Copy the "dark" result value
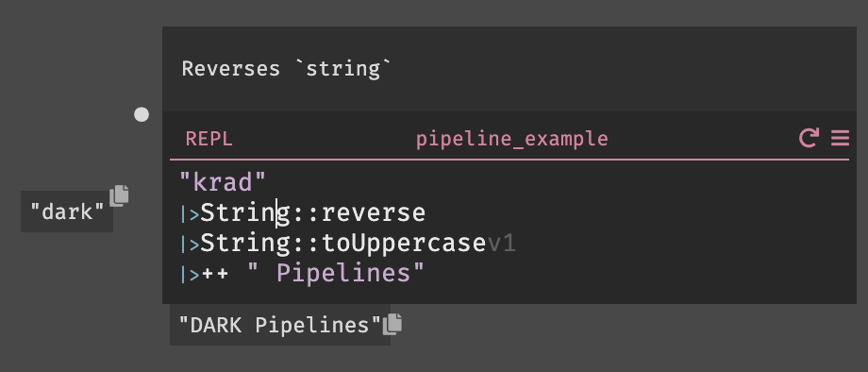 click(119, 196)
